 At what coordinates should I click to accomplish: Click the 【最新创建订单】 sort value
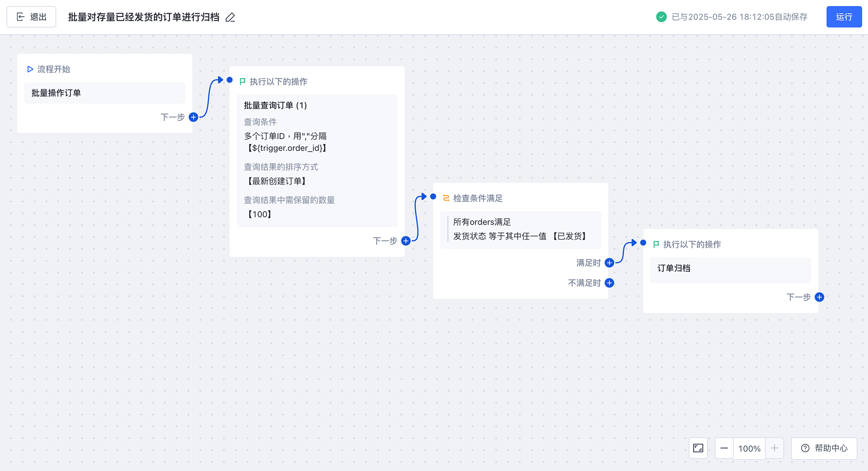[276, 181]
